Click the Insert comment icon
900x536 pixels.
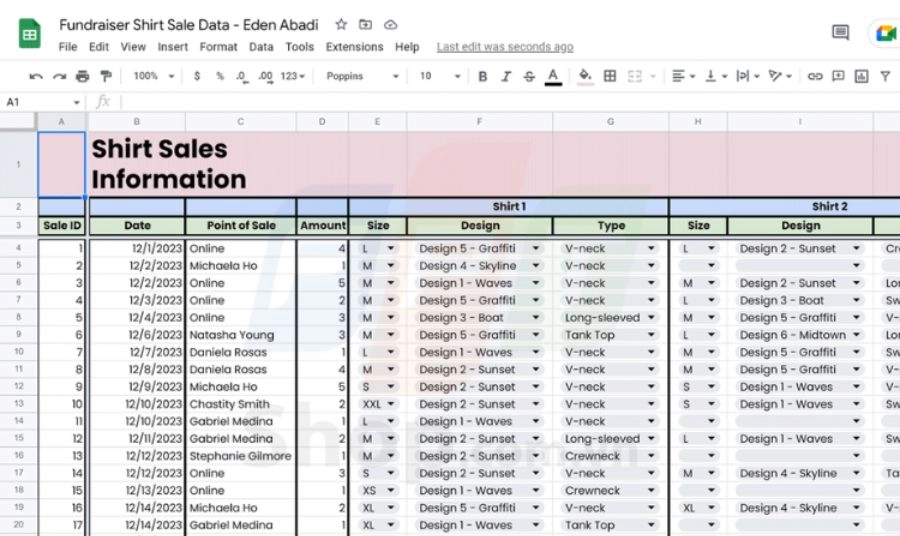click(838, 76)
